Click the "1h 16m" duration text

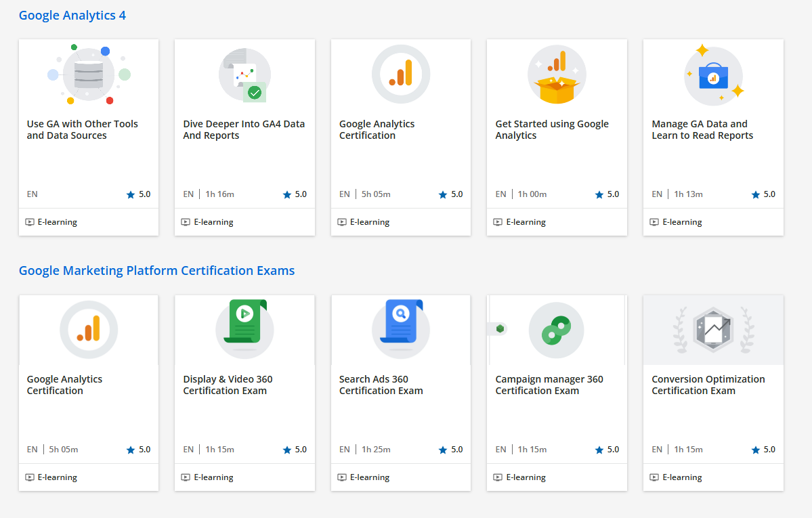[219, 194]
